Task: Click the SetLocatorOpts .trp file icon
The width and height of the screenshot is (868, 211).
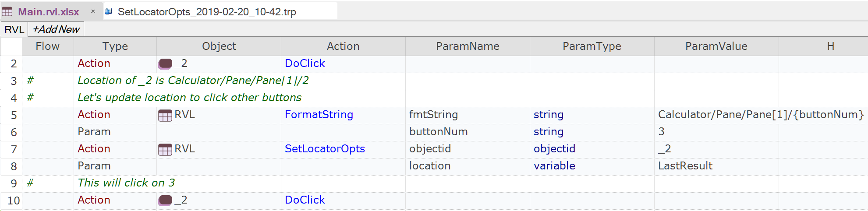Action: coord(109,11)
